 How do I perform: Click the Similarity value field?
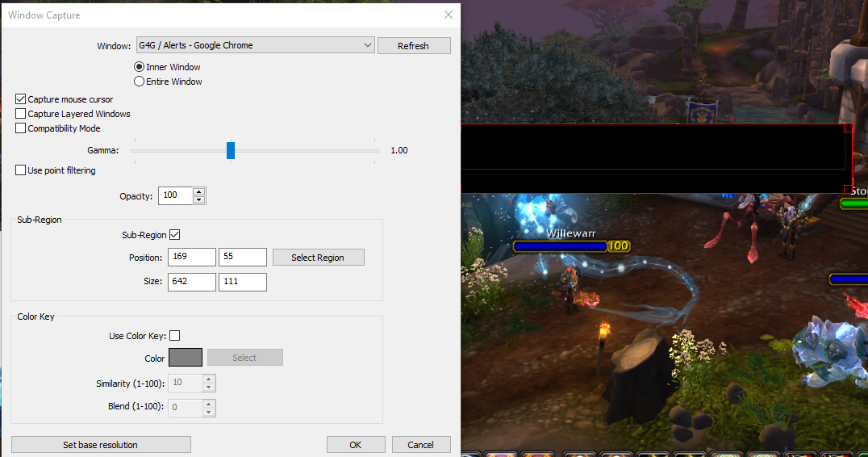tap(186, 383)
